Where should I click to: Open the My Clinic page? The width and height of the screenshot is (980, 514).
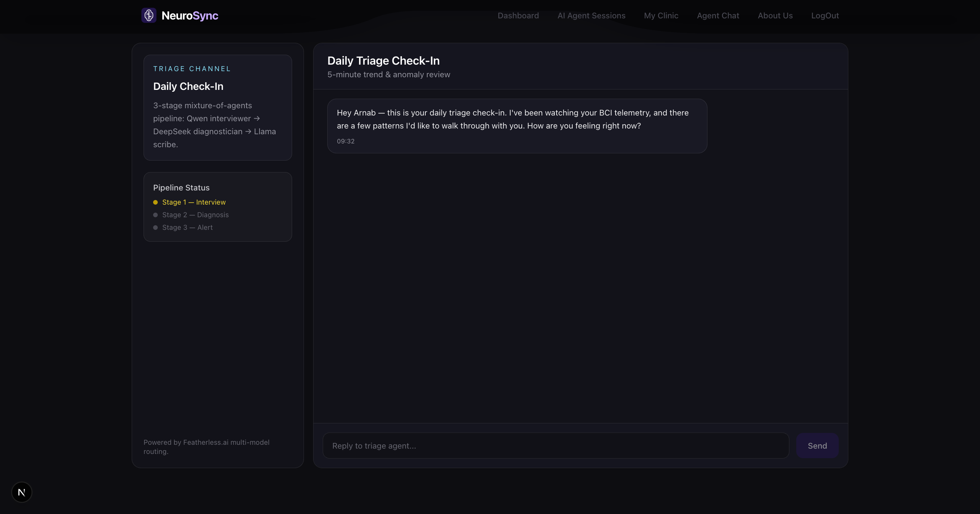coord(661,16)
